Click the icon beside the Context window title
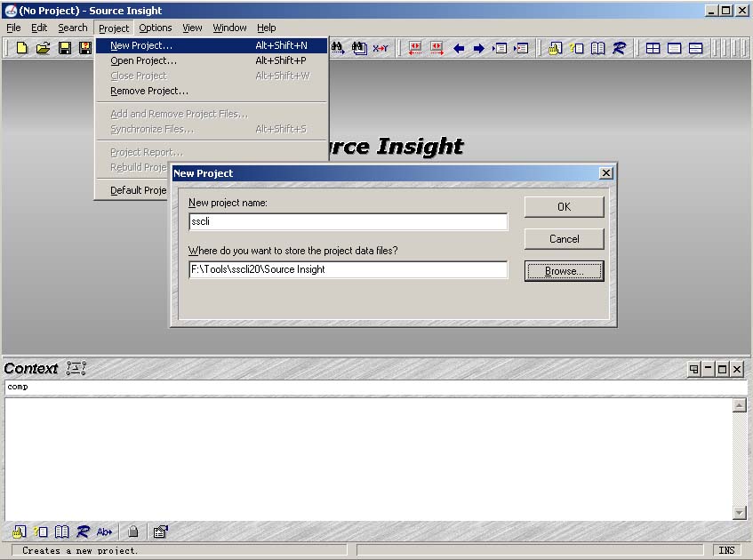 coord(76,368)
